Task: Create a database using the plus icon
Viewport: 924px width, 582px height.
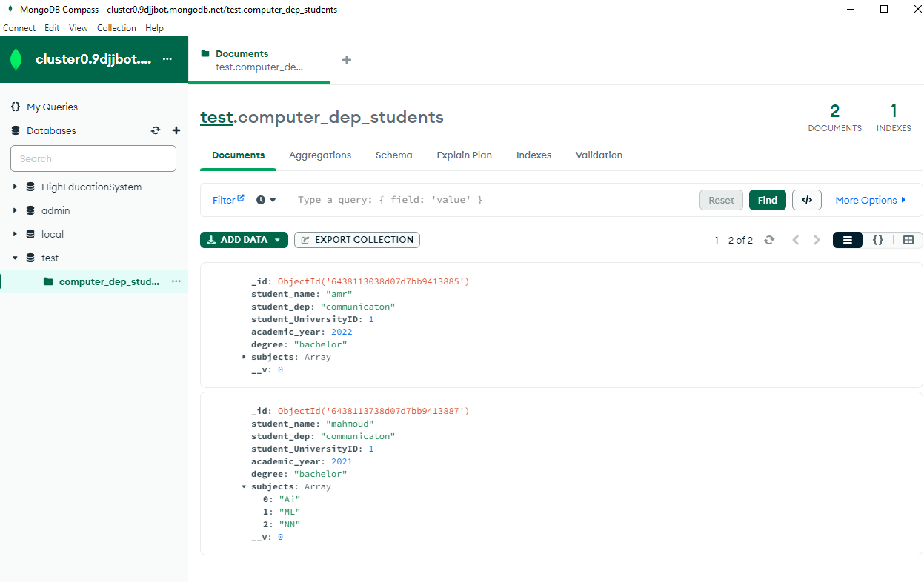Action: pos(176,130)
